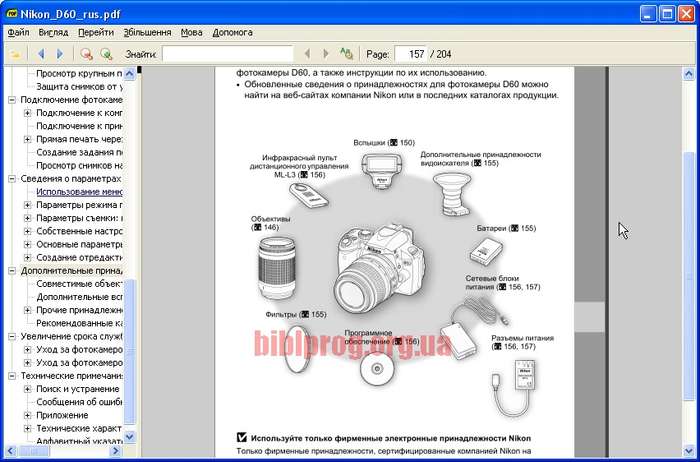Expand the Приложение item
The width and height of the screenshot is (700, 462).
pyautogui.click(x=27, y=416)
